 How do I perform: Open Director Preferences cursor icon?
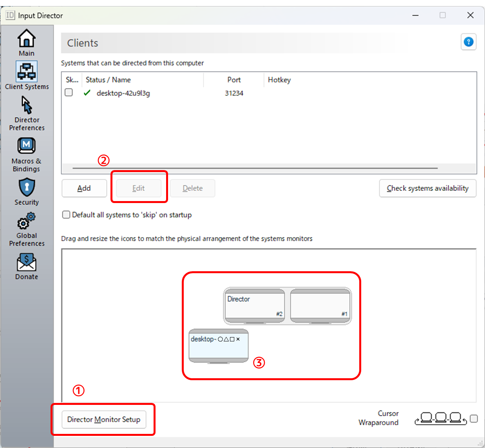pos(27,105)
